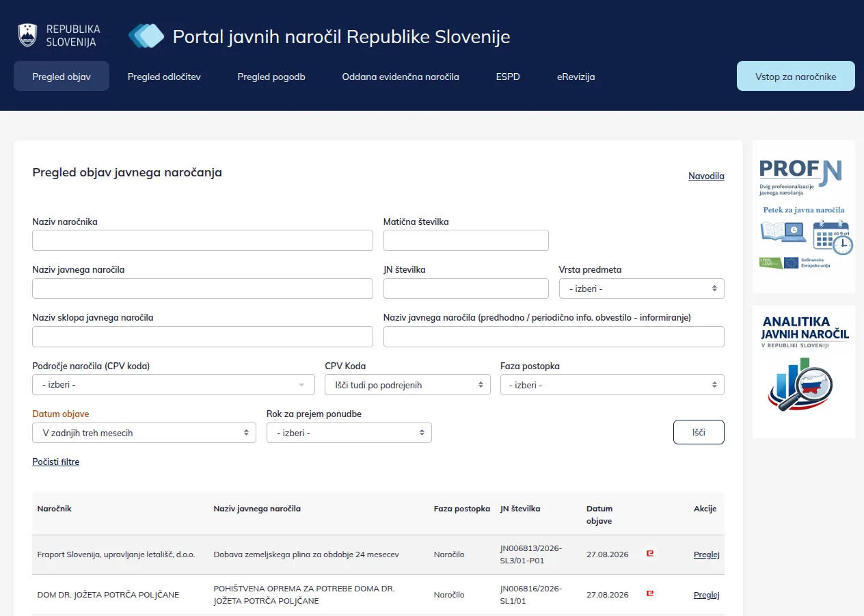Open the Oddana evidenčna naročila tab
The height and width of the screenshot is (616, 864).
[401, 77]
